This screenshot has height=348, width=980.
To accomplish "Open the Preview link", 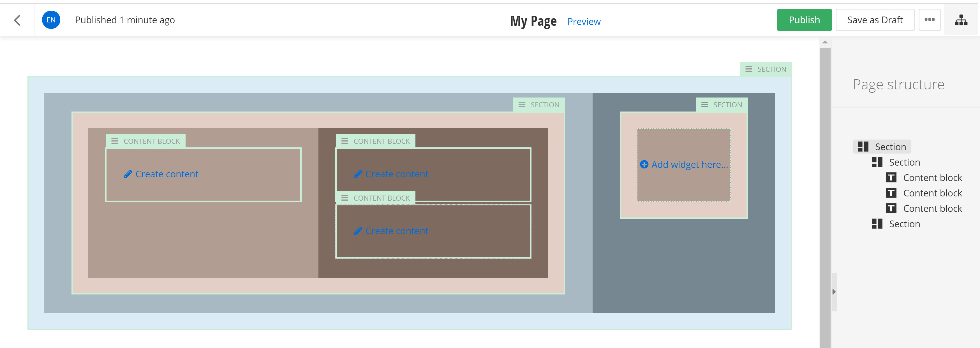I will click(584, 22).
